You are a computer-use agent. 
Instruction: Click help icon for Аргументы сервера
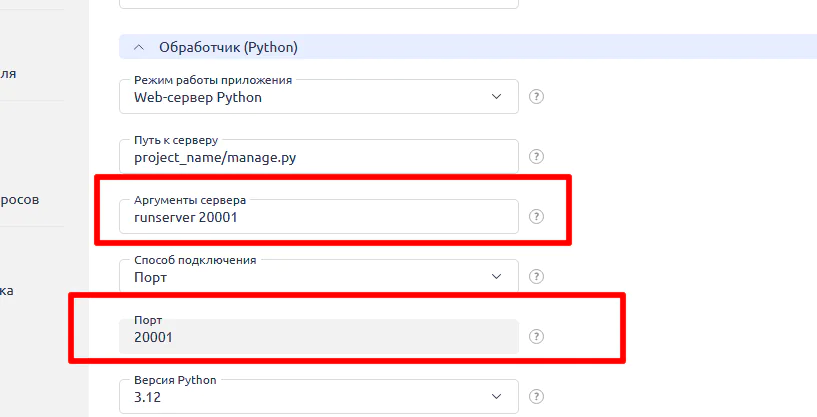536,216
